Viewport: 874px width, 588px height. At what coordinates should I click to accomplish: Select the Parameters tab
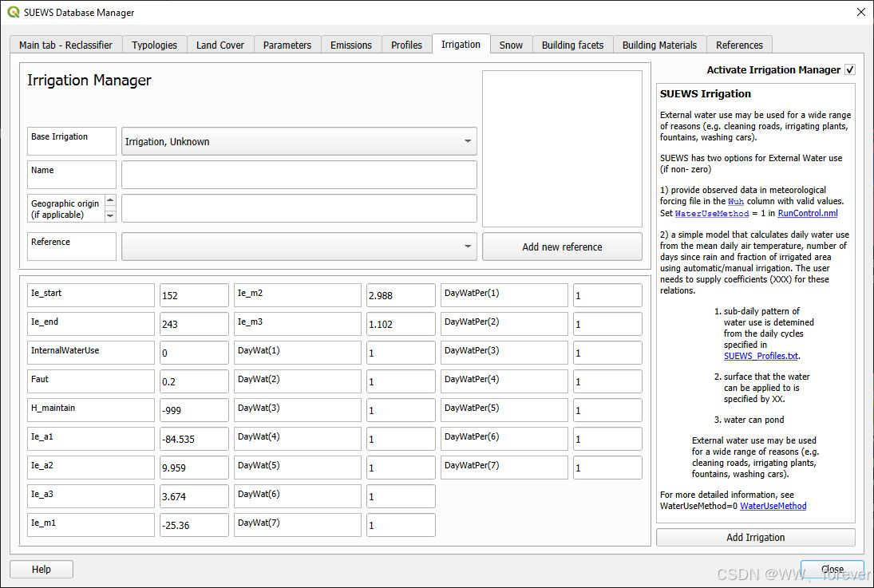point(287,45)
